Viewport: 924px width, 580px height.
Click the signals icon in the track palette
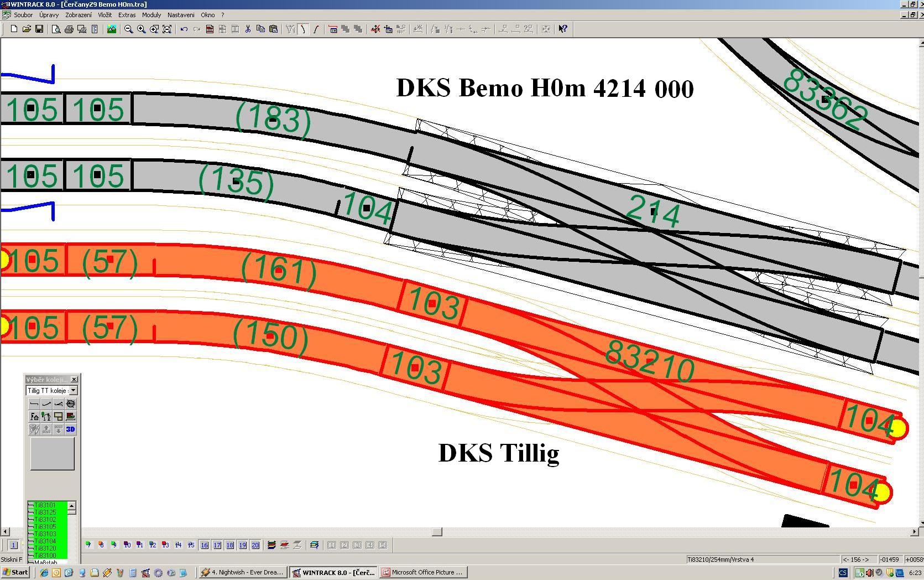coord(46,417)
